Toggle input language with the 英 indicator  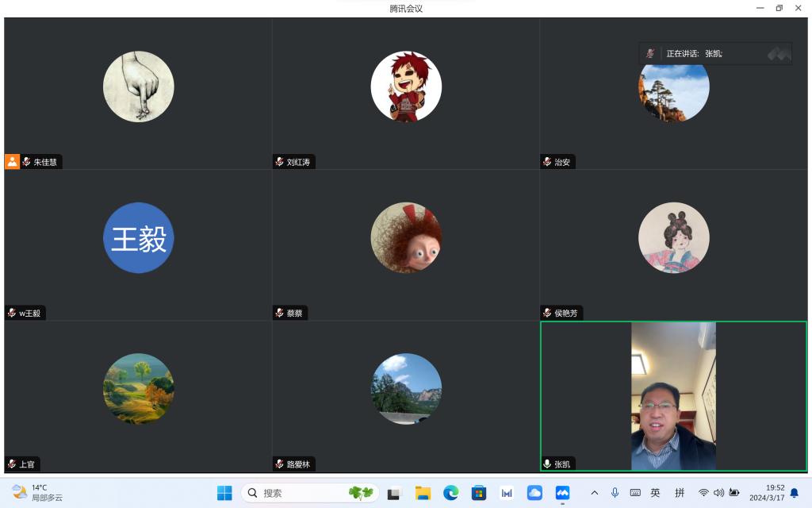point(655,493)
